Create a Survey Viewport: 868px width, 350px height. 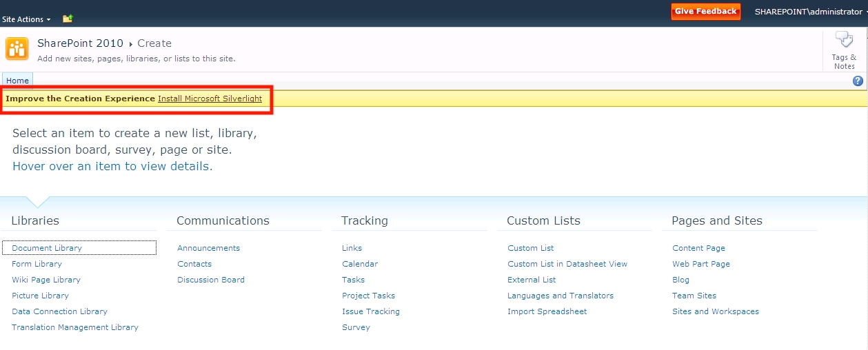click(356, 327)
